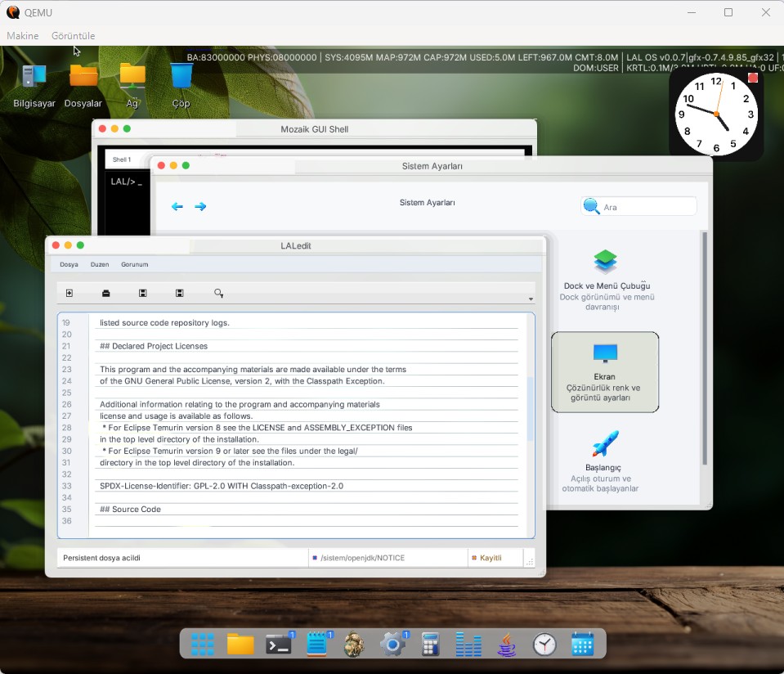Click the line "## Declared Project Licenses"
Image resolution: width=784 pixels, height=674 pixels.
(x=154, y=346)
